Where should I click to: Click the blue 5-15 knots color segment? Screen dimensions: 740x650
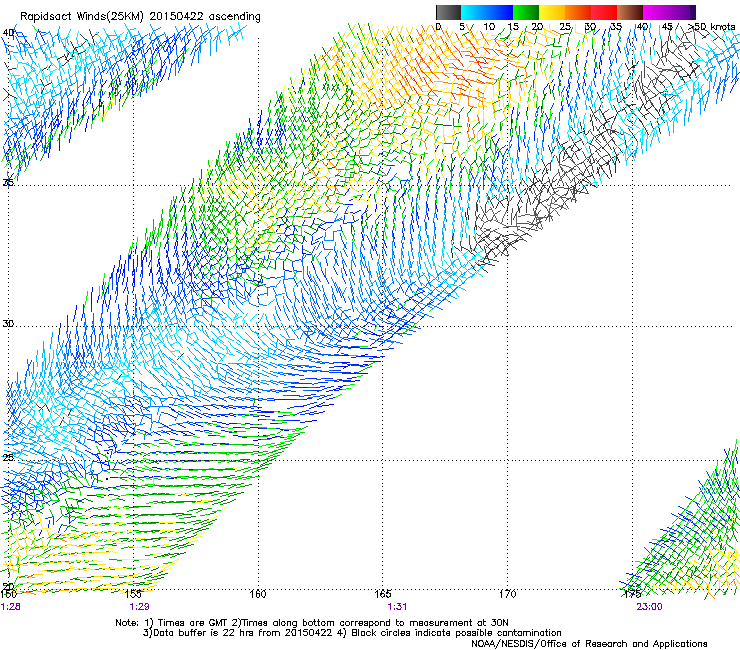coord(487,12)
